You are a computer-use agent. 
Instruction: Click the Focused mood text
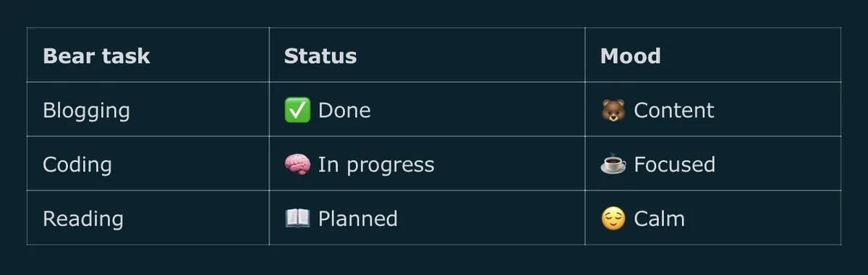[675, 164]
